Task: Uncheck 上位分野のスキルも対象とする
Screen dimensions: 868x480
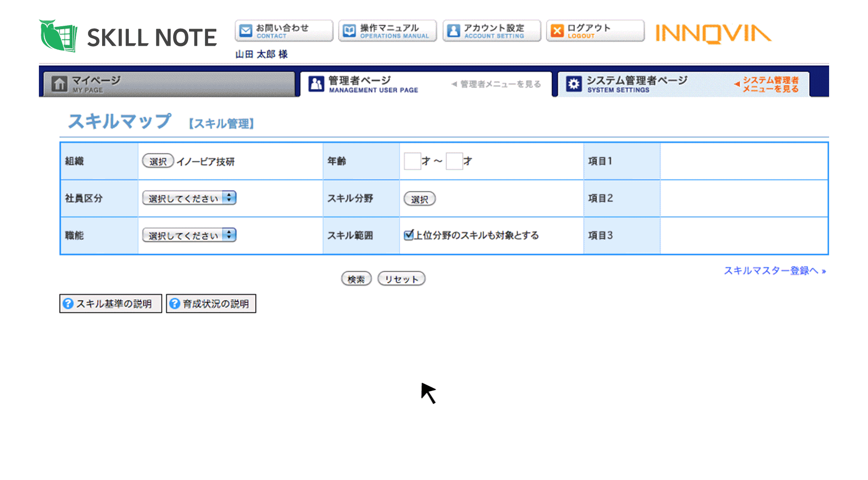Action: point(408,235)
